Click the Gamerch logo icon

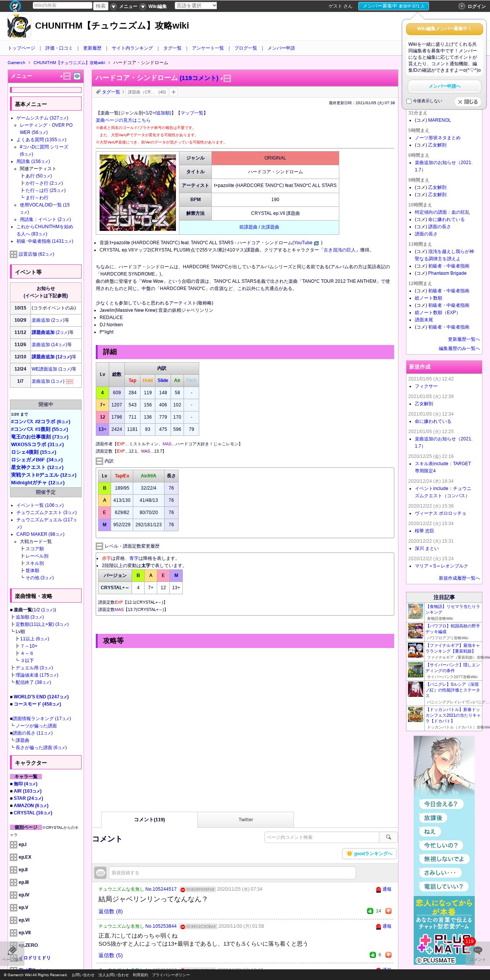point(15,6)
